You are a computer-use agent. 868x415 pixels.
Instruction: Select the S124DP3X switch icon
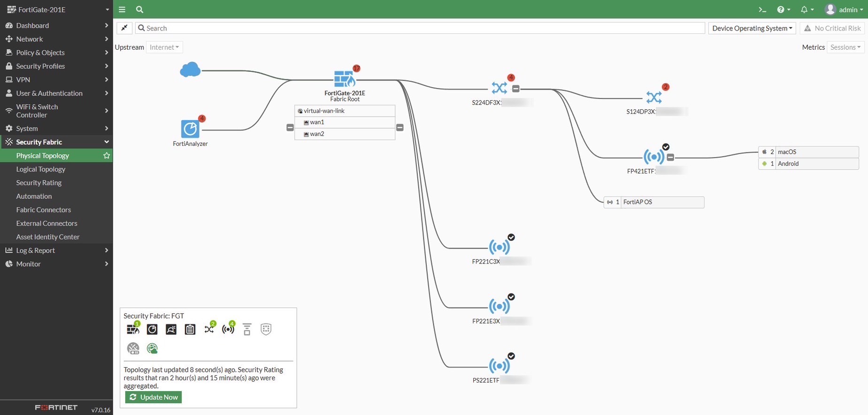tap(654, 98)
